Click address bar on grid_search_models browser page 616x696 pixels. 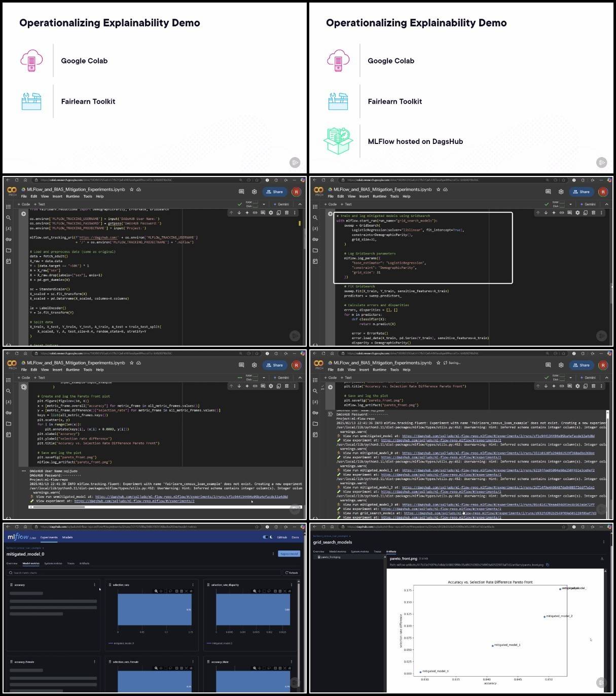(451, 527)
